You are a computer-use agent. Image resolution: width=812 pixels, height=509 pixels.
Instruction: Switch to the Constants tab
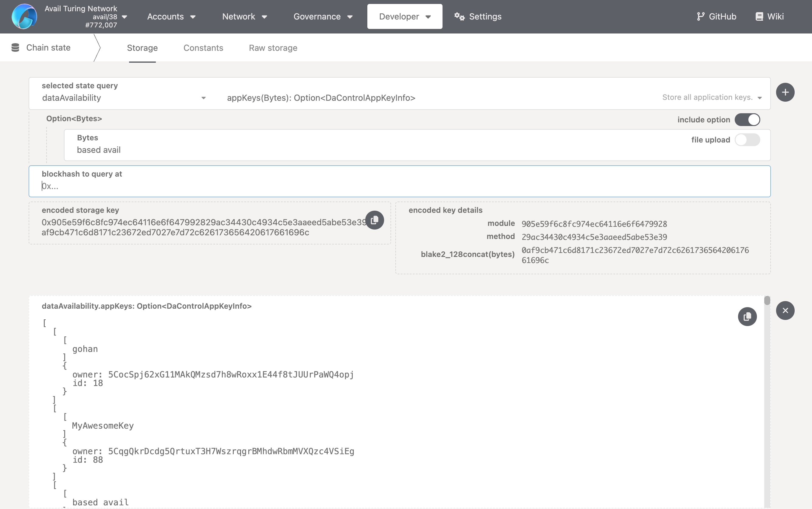203,48
